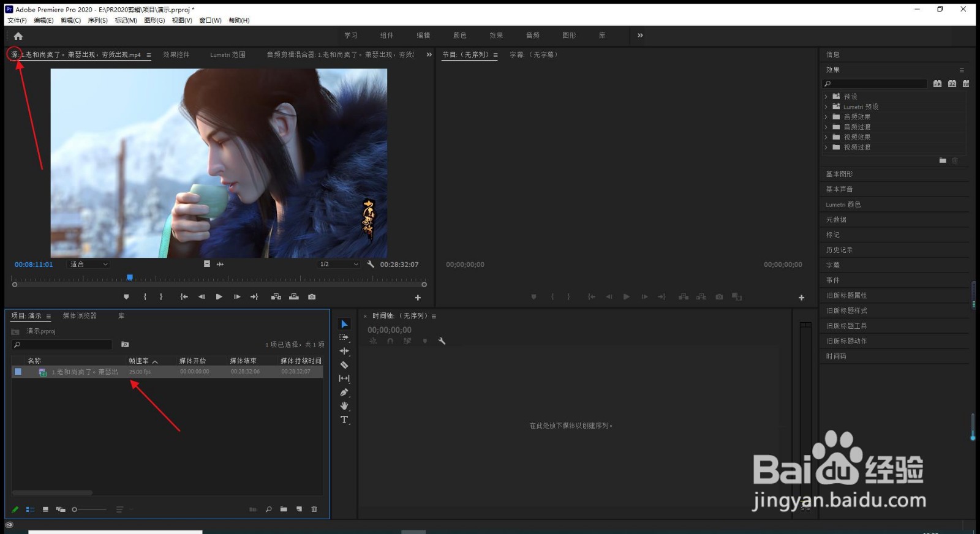Go to In point in Source monitor
Viewport: 980px width, 534px height.
click(184, 297)
